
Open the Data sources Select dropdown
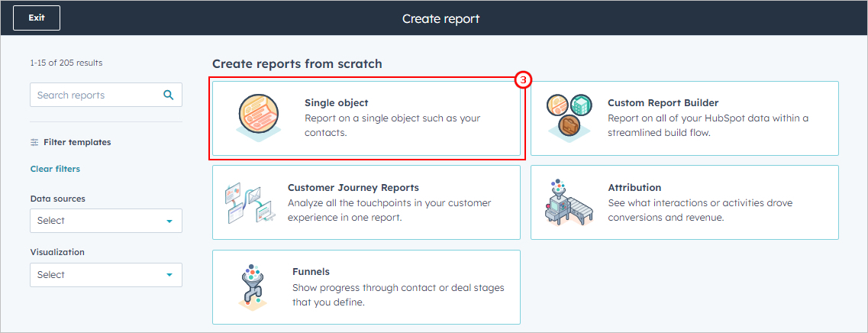(x=105, y=221)
